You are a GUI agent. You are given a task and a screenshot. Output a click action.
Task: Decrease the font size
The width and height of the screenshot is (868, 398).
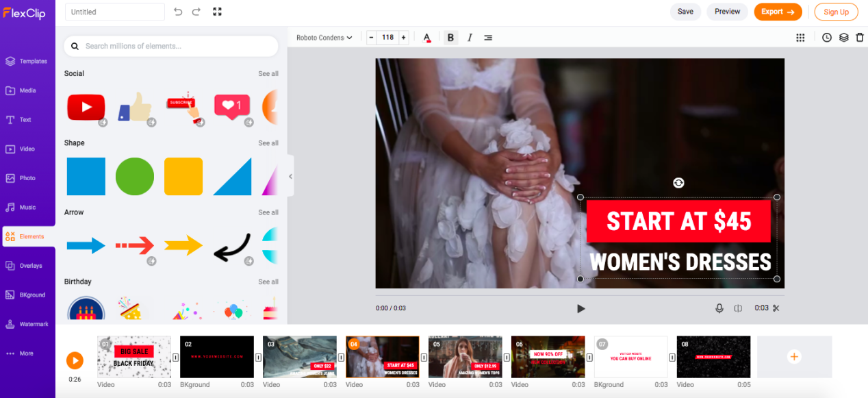(372, 38)
